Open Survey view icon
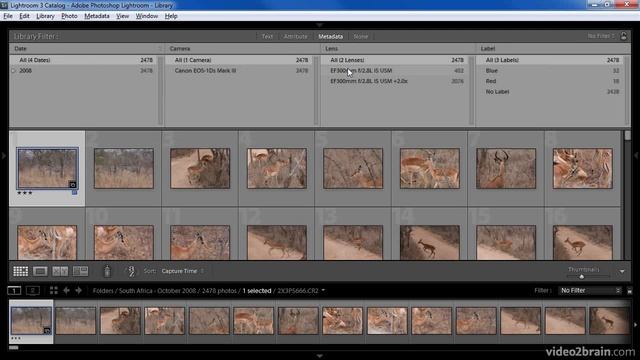This screenshot has width=640, height=360. click(80, 271)
